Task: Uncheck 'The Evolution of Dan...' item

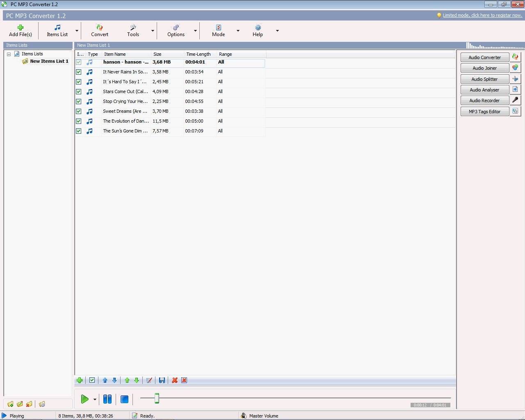Action: click(x=79, y=121)
